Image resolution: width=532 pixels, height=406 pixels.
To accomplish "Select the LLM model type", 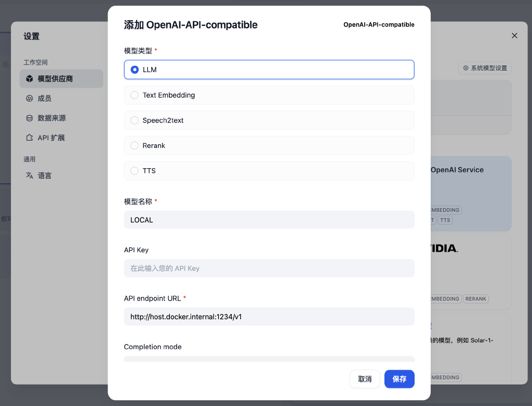I will (x=135, y=70).
